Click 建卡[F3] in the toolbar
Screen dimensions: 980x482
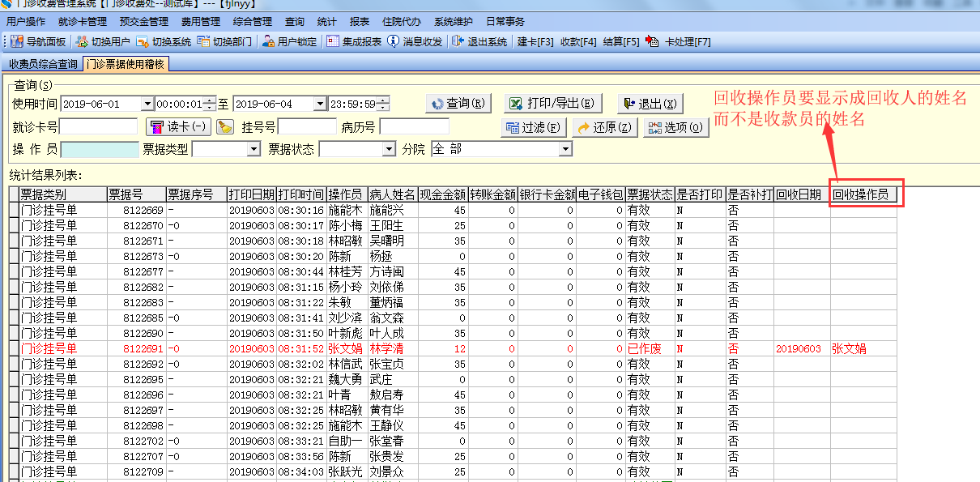coord(535,42)
